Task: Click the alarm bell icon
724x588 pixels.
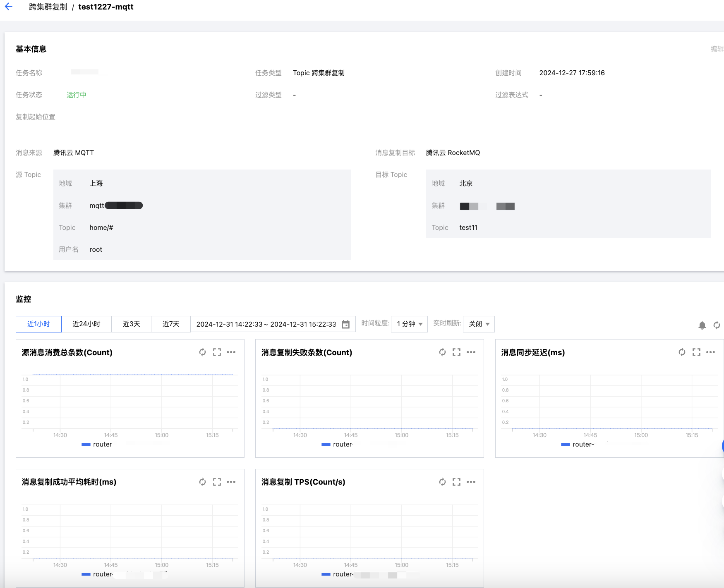Action: pos(702,325)
